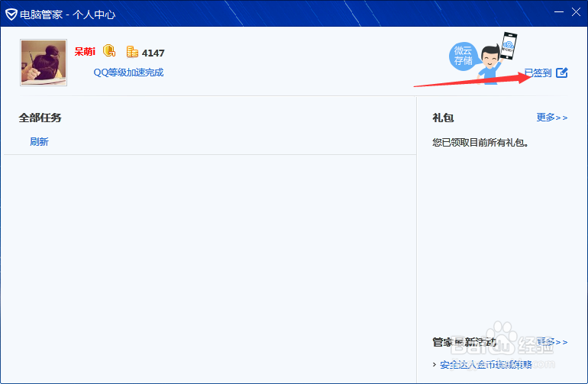Open 更多>> next to 管家最新活动

coord(551,342)
